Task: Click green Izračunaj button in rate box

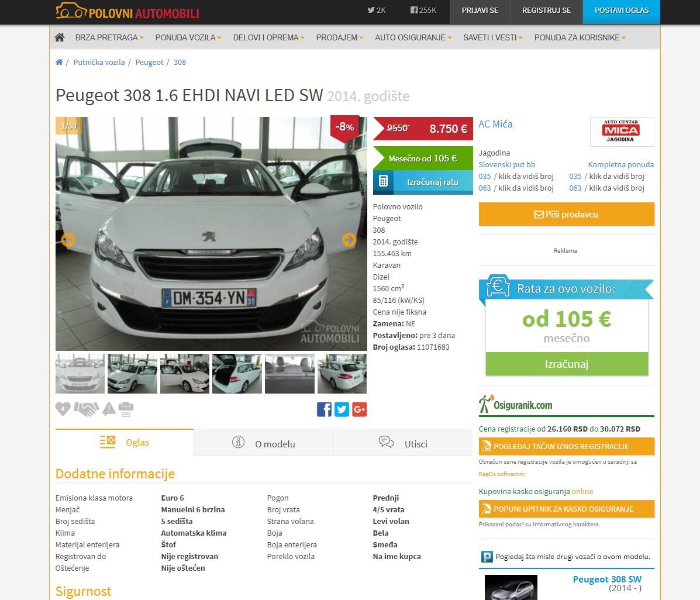Action: tap(567, 364)
